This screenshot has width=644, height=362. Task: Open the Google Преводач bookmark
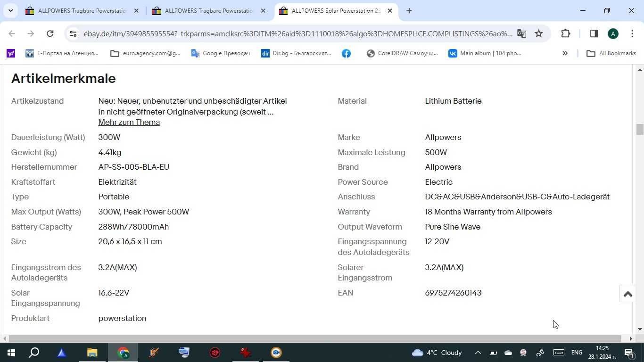tap(220, 53)
